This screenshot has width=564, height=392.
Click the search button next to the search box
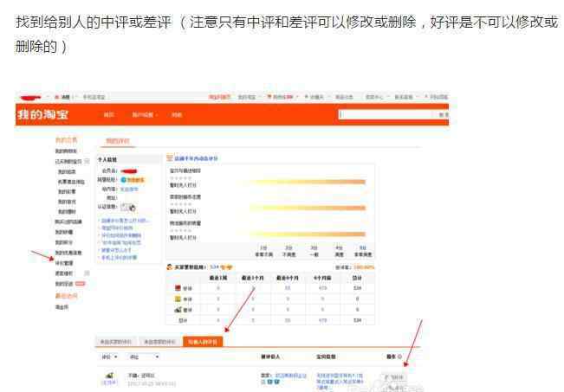pos(443,114)
